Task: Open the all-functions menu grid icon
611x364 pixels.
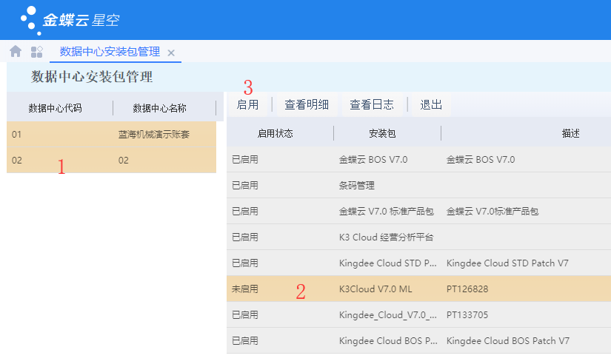Action: 36,52
